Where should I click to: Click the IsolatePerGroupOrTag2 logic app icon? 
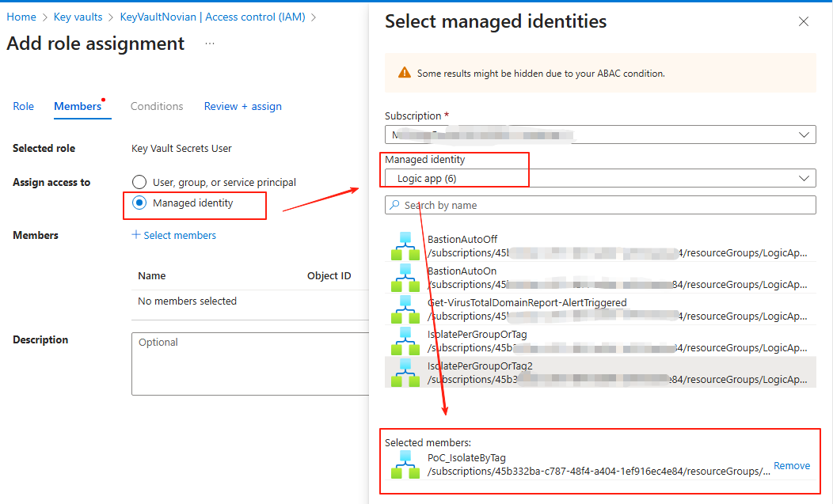click(x=405, y=373)
